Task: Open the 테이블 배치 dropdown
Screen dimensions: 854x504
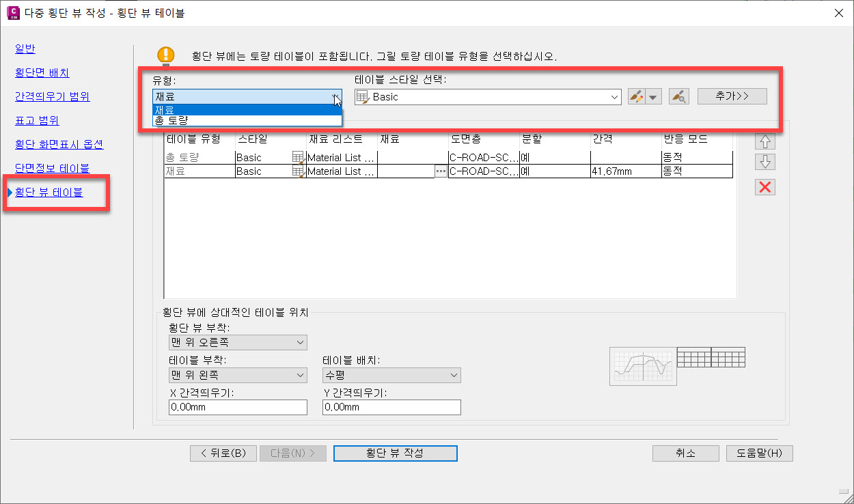Action: (x=391, y=376)
